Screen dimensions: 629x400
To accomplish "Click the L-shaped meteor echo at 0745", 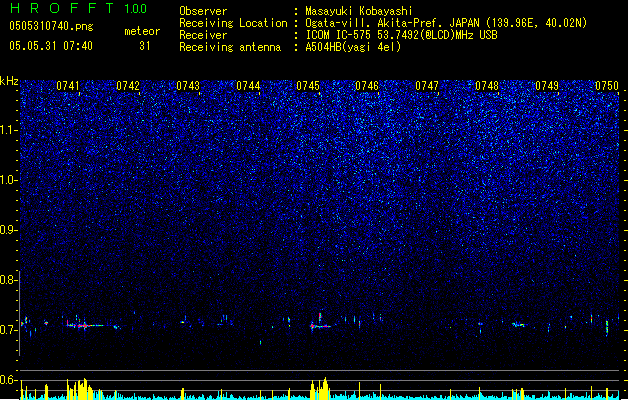I will tap(320, 322).
